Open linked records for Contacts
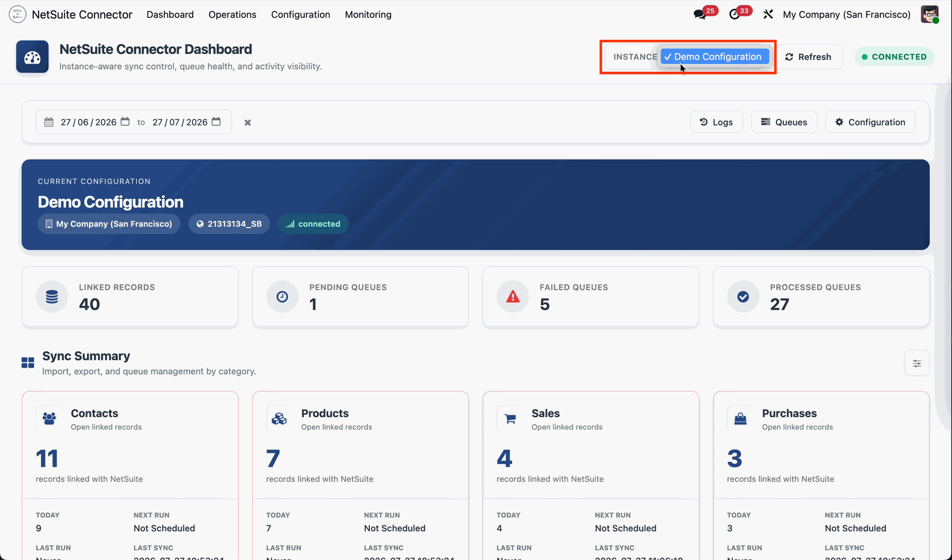The image size is (952, 560). pyautogui.click(x=106, y=427)
